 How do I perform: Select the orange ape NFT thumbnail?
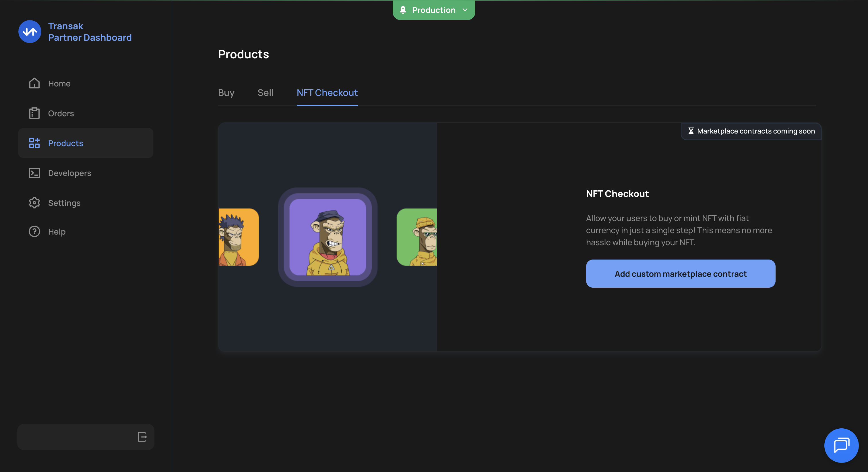[x=239, y=237]
